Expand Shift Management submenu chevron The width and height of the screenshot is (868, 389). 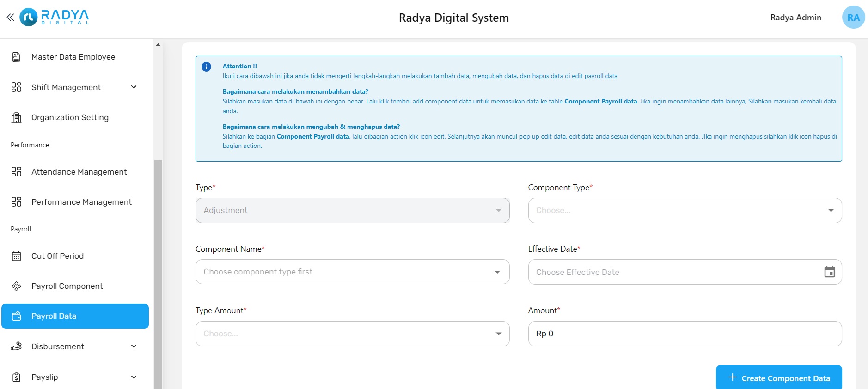pos(134,87)
